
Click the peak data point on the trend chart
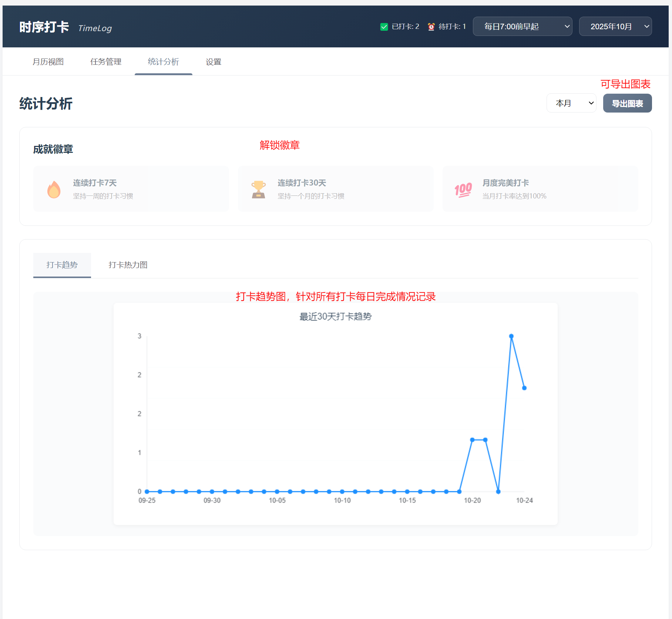click(511, 336)
